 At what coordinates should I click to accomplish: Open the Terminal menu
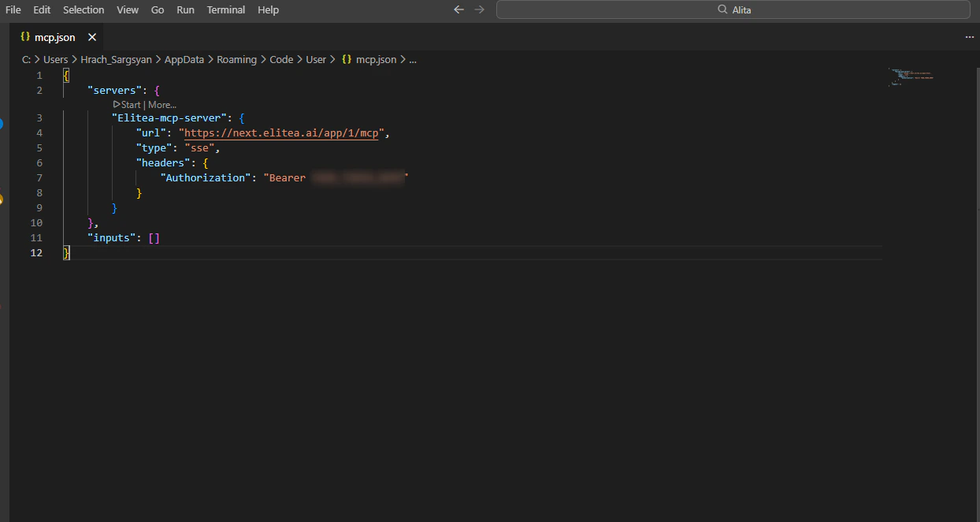[x=226, y=9]
